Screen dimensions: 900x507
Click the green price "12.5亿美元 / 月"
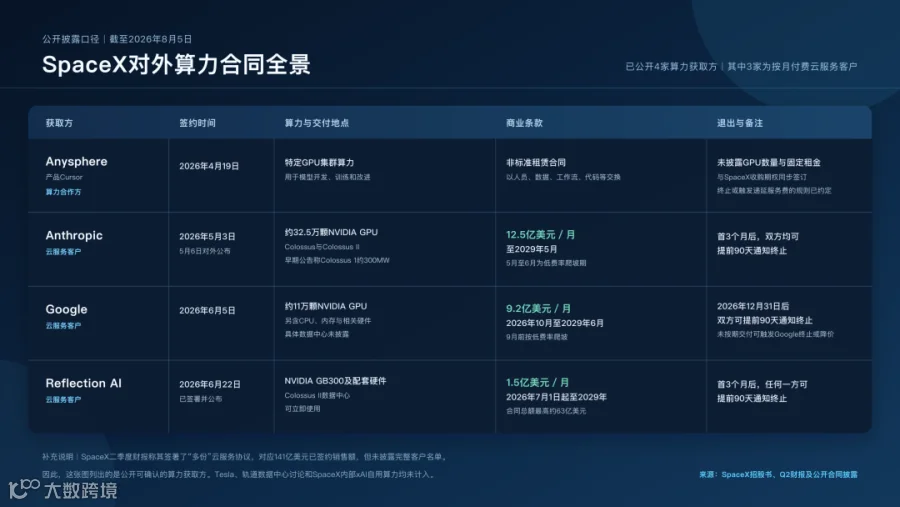540,235
